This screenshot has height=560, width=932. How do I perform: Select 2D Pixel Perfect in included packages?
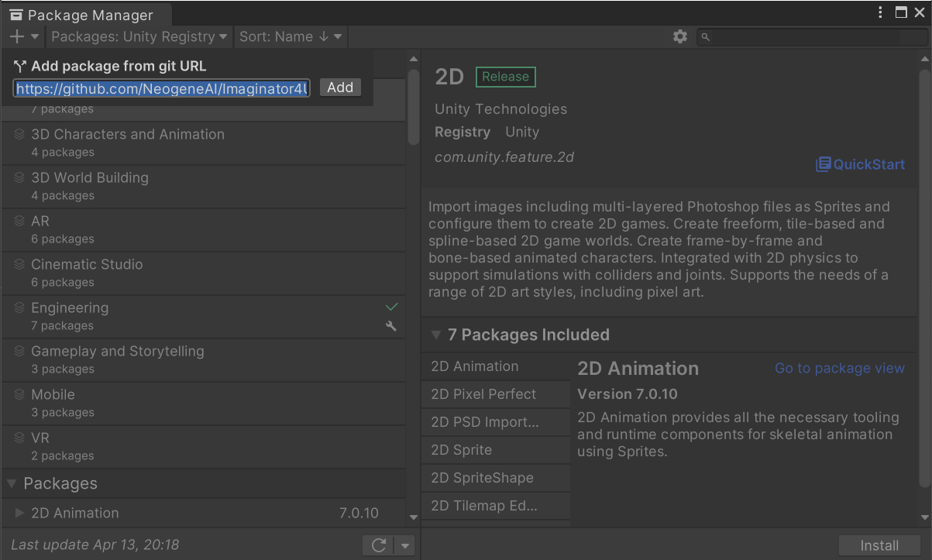496,394
